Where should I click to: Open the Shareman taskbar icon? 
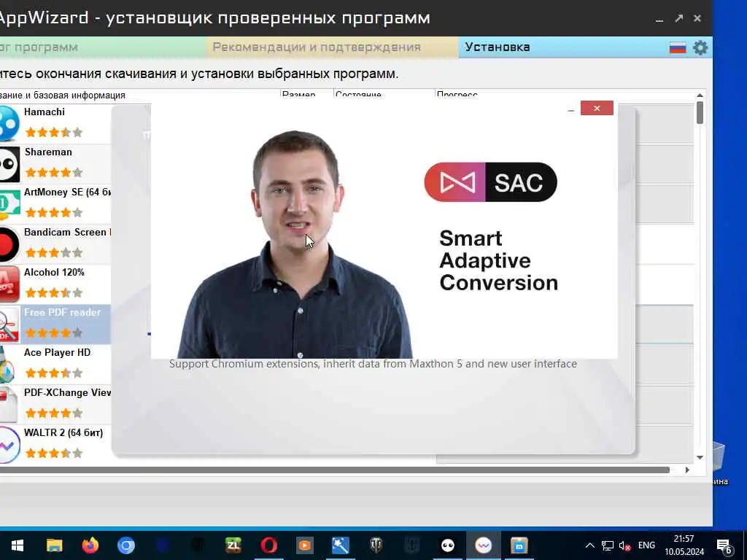(448, 545)
